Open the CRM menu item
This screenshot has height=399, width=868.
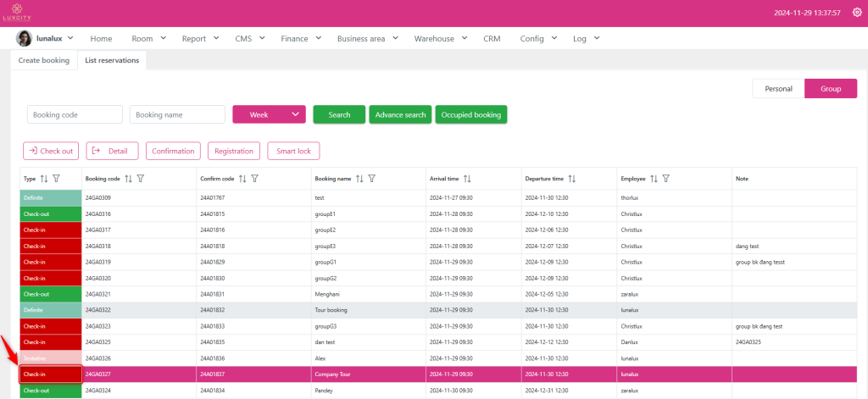coord(492,38)
